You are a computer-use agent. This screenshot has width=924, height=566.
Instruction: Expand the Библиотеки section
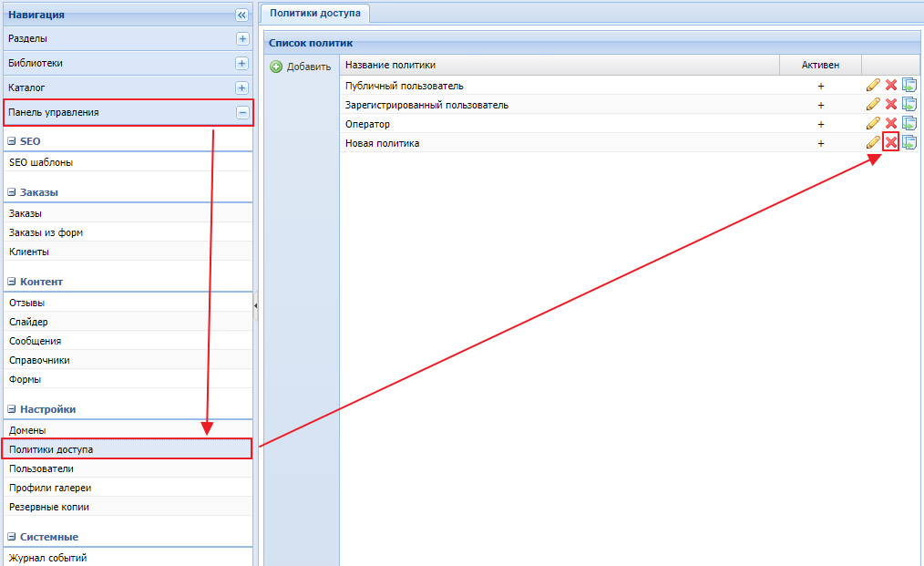pos(241,64)
